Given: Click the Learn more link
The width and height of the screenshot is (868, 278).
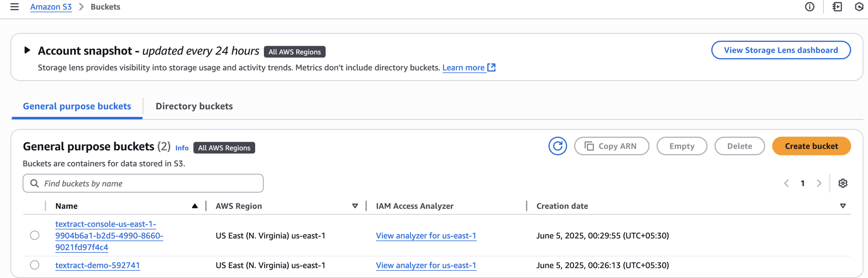Looking at the screenshot, I should point(463,68).
